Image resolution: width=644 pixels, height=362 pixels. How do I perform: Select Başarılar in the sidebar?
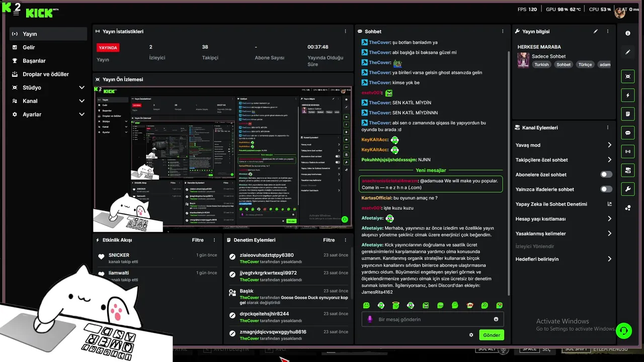(x=48, y=61)
